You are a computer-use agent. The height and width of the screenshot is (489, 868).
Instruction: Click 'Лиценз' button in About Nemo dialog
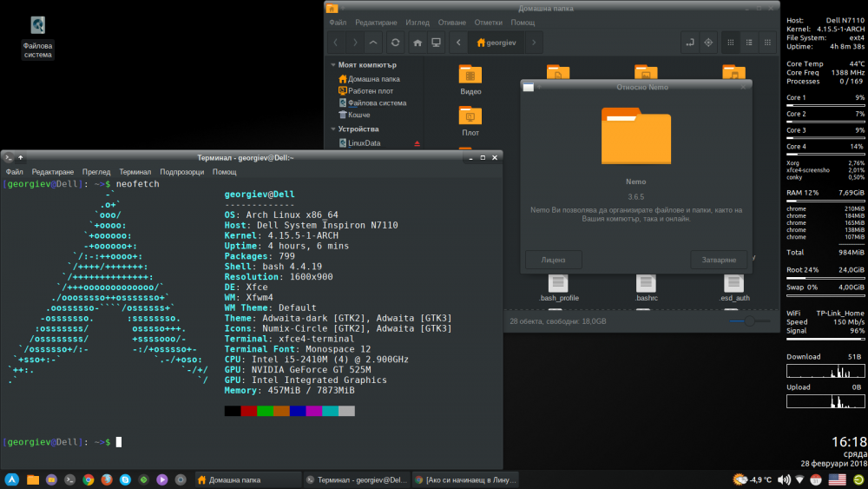[x=553, y=260]
